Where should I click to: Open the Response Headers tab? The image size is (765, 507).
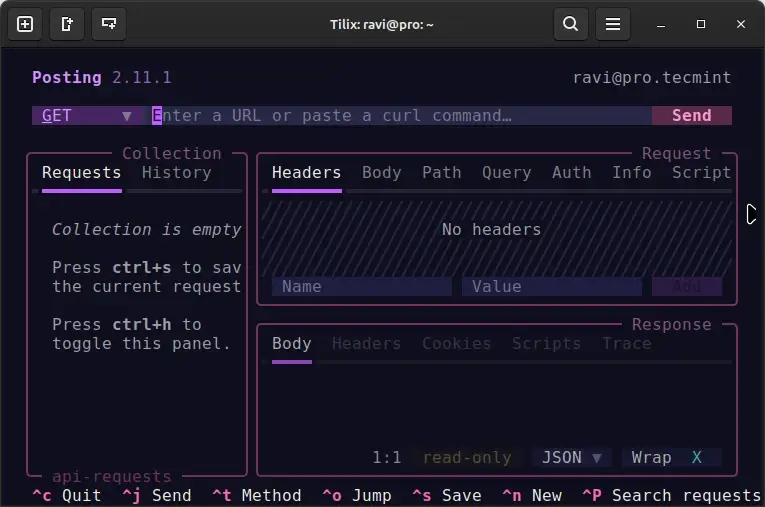click(366, 344)
